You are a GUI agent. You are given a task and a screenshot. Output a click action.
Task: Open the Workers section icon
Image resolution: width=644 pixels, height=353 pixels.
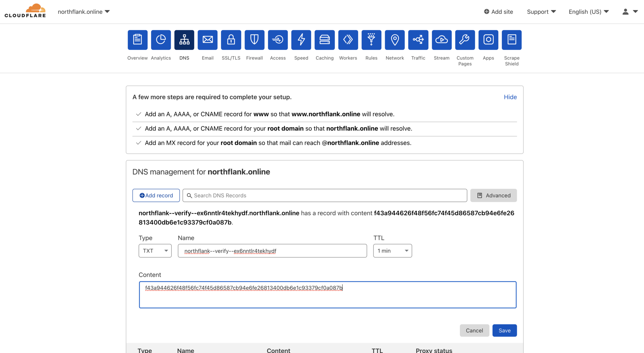[x=348, y=40]
